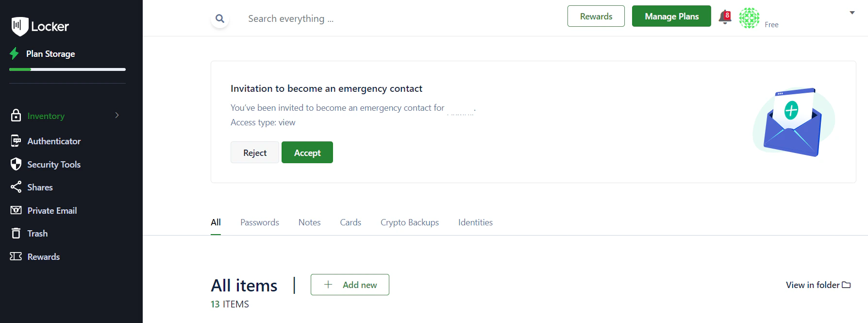Image resolution: width=868 pixels, height=323 pixels.
Task: Click the Locker shield logo
Action: pyautogui.click(x=19, y=26)
